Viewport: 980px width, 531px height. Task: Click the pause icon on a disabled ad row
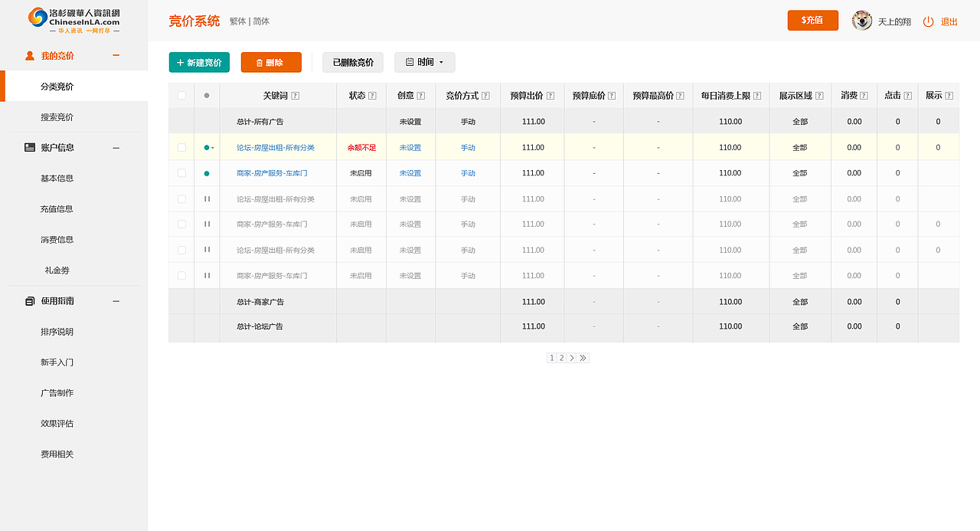click(206, 198)
